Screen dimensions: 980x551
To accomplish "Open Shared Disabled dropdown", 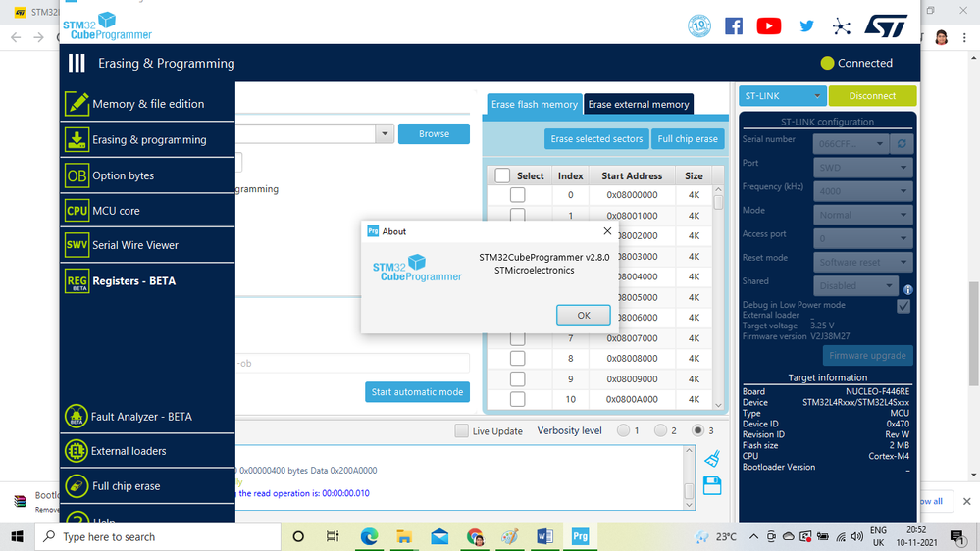I will 855,285.
